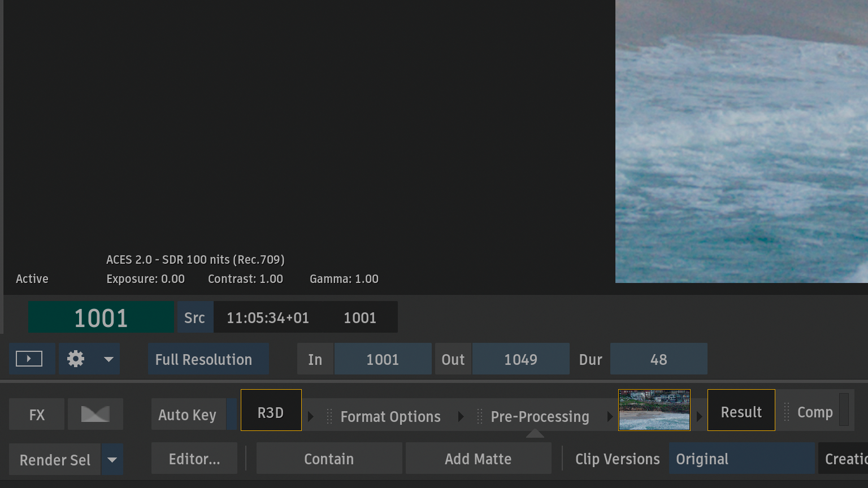Viewport: 868px width, 488px height.
Task: Click the Contain button
Action: (329, 459)
